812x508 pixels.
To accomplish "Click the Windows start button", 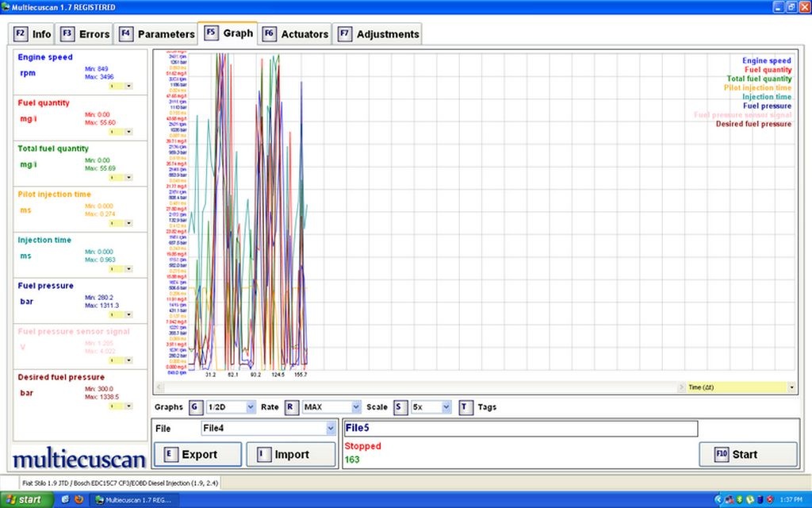I will point(26,500).
